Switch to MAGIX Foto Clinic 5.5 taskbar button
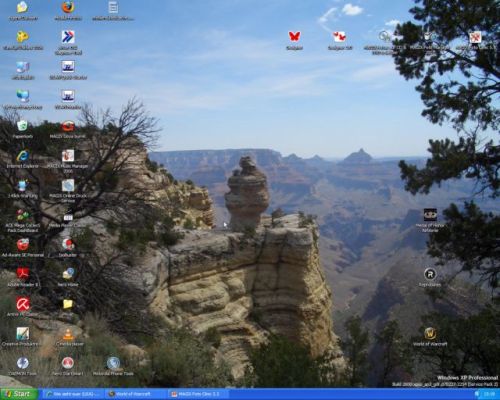 [x=199, y=394]
